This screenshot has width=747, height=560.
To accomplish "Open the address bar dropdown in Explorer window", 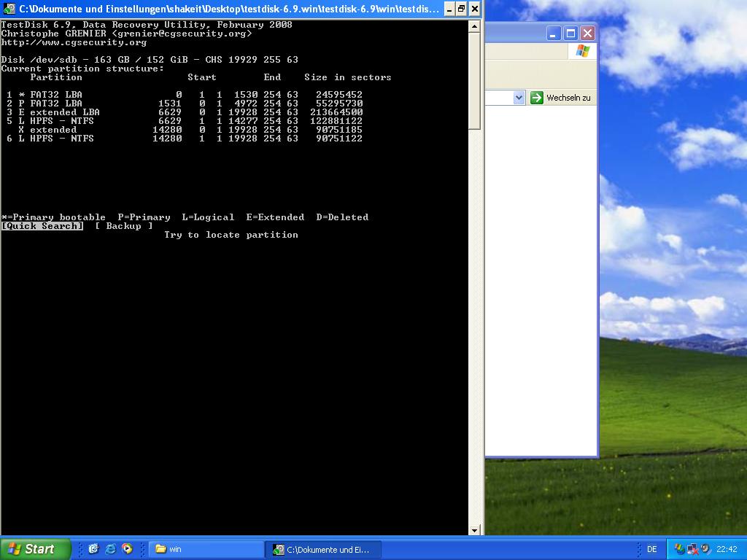I will point(519,98).
